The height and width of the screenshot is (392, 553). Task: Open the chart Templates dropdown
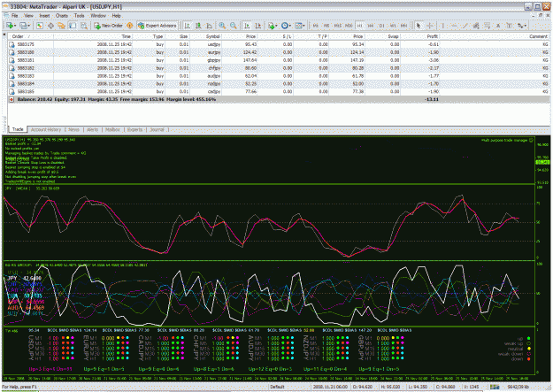300,26
